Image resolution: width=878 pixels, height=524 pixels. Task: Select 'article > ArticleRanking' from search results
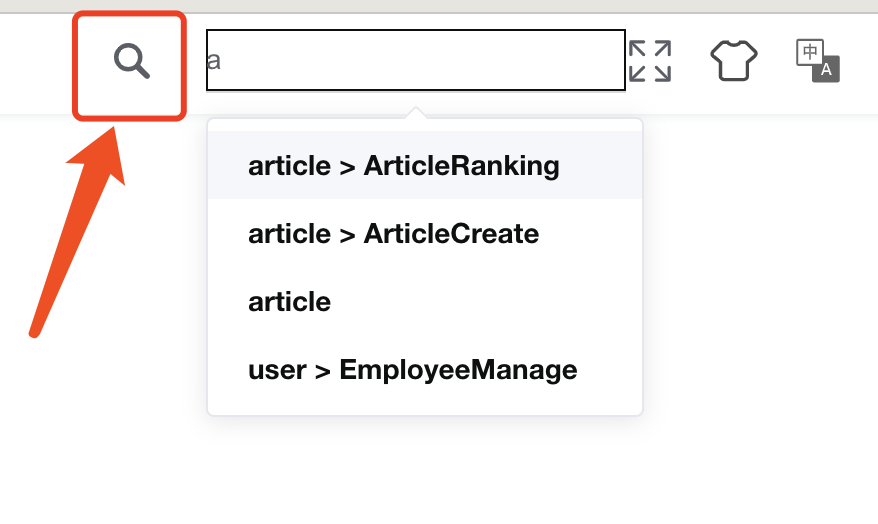pos(404,165)
